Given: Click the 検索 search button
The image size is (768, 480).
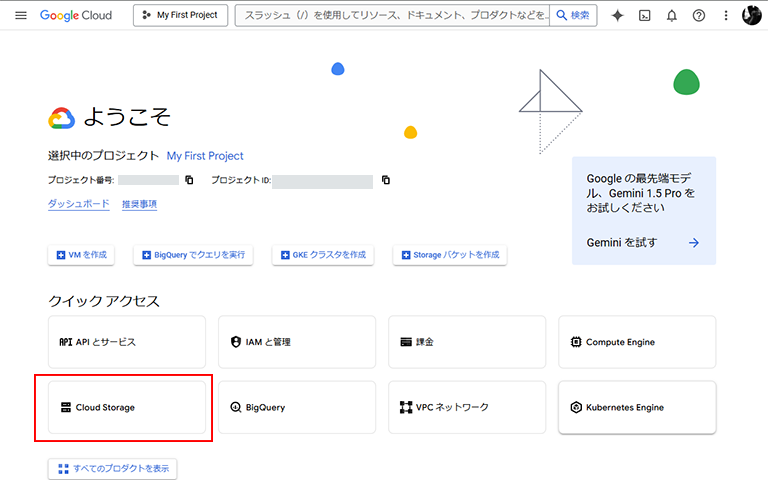Looking at the screenshot, I should [x=573, y=15].
